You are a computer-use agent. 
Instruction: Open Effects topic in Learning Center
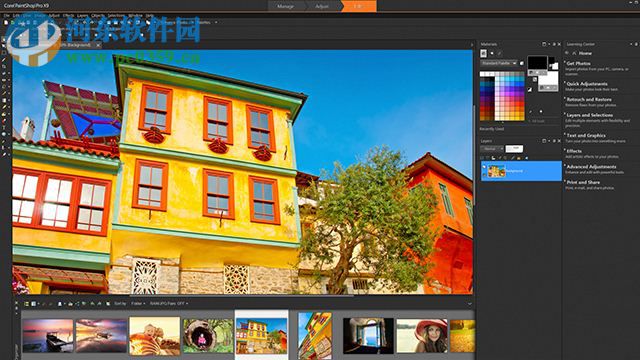[x=574, y=151]
